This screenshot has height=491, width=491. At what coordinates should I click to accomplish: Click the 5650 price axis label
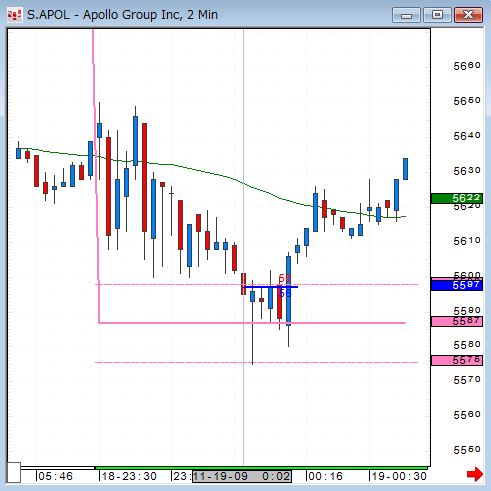[x=467, y=101]
